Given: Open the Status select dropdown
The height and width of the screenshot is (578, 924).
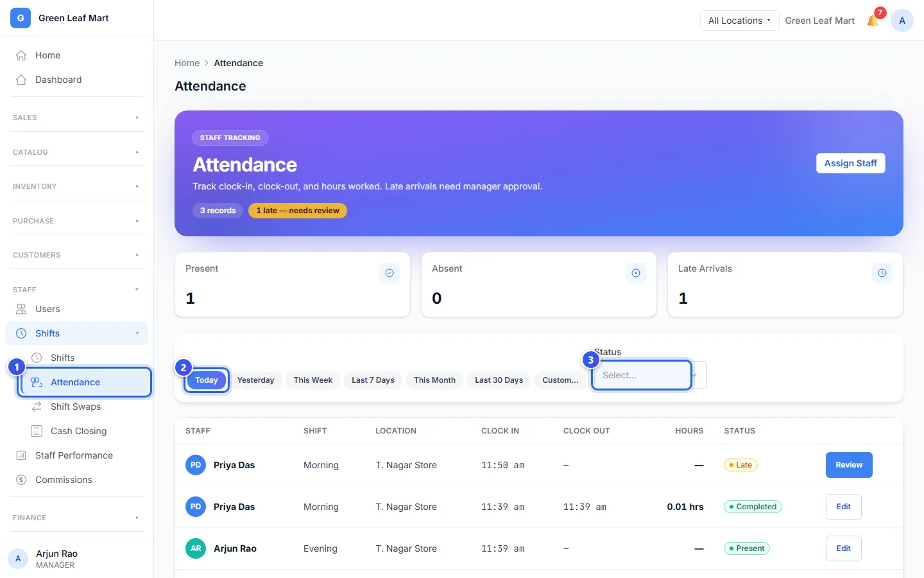Looking at the screenshot, I should [x=650, y=375].
